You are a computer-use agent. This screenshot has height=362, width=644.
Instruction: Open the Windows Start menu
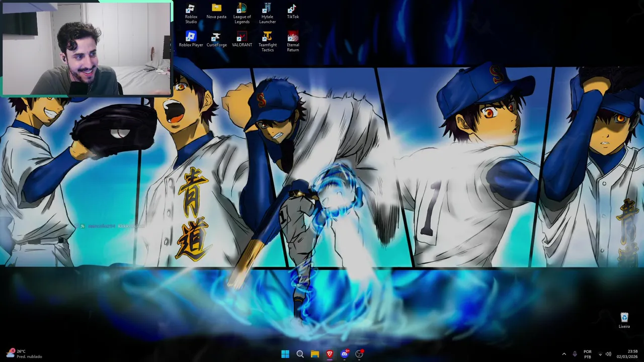[x=285, y=354]
